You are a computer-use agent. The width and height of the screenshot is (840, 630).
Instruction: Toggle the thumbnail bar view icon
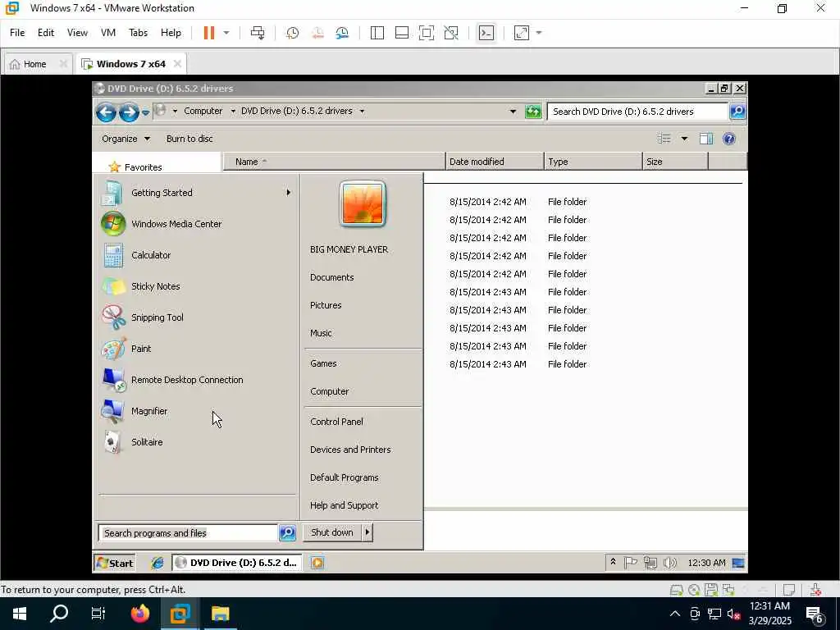tap(402, 33)
